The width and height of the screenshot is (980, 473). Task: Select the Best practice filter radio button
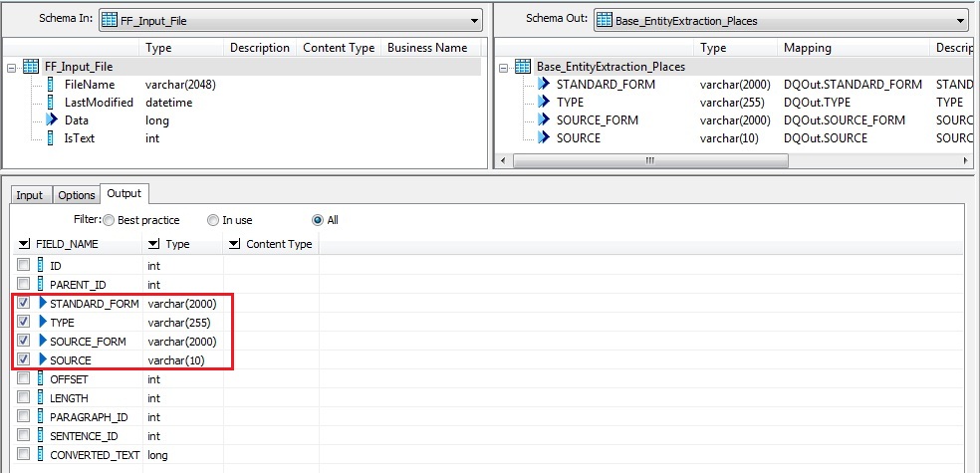pos(109,220)
